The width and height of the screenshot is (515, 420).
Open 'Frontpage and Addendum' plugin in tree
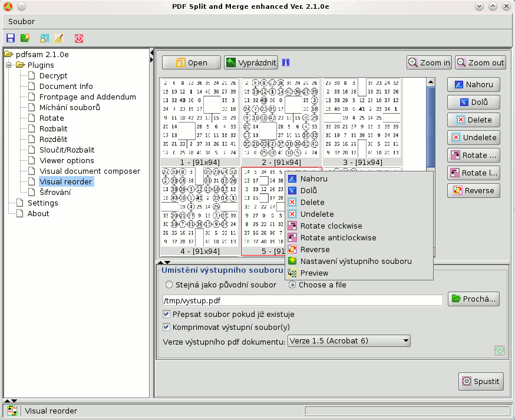coord(88,97)
